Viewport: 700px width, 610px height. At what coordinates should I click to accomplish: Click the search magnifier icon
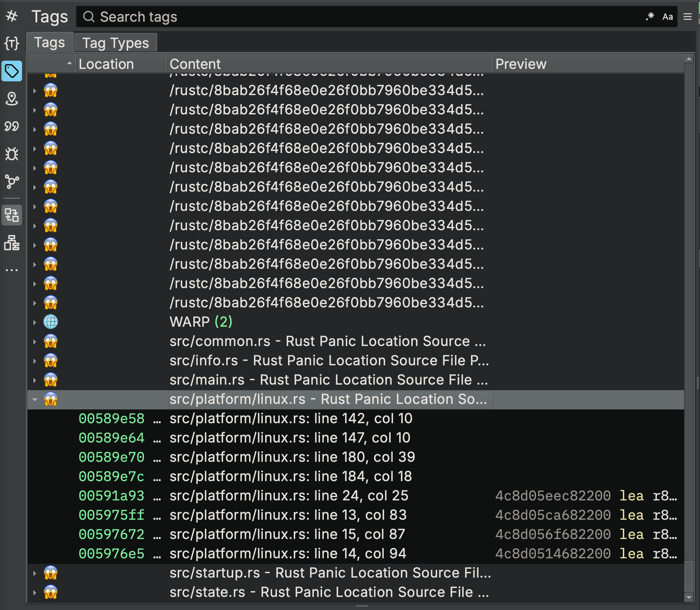[x=89, y=17]
